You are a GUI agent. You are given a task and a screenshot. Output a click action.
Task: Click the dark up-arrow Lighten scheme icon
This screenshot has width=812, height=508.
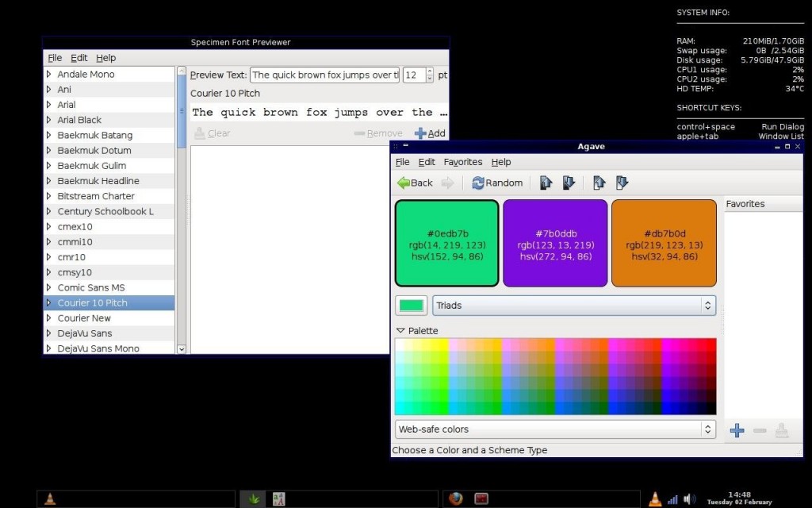(546, 183)
